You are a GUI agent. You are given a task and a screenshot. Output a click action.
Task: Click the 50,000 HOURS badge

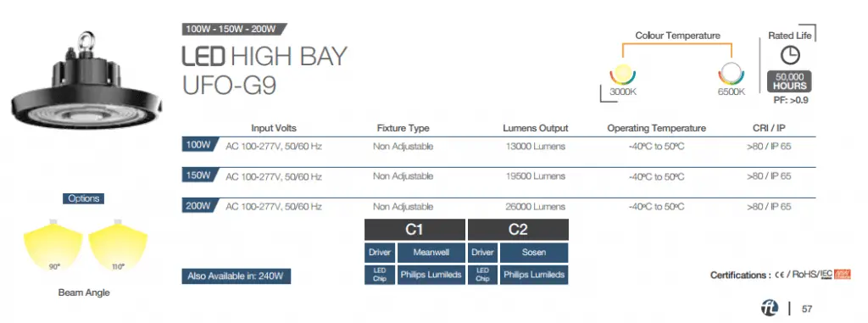(790, 82)
